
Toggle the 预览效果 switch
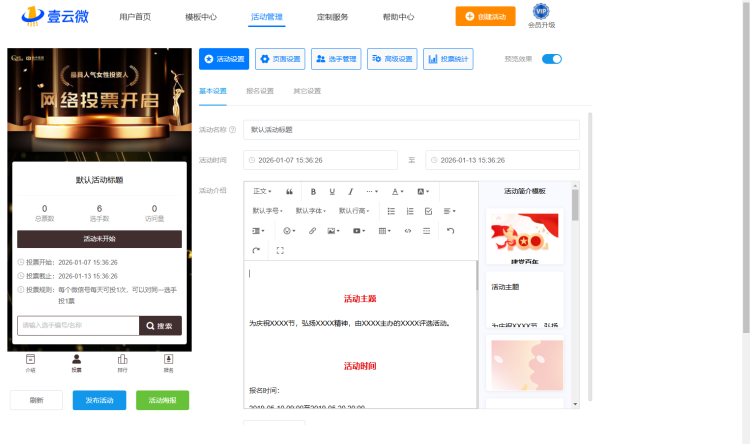[551, 59]
